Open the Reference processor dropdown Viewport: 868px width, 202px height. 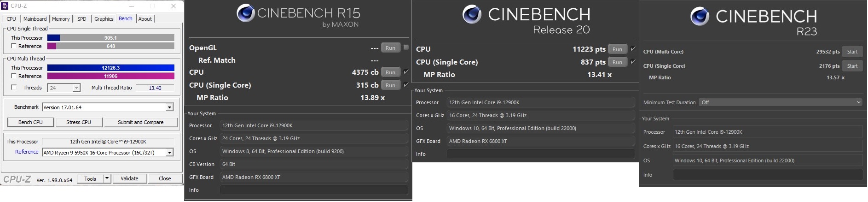(x=169, y=153)
